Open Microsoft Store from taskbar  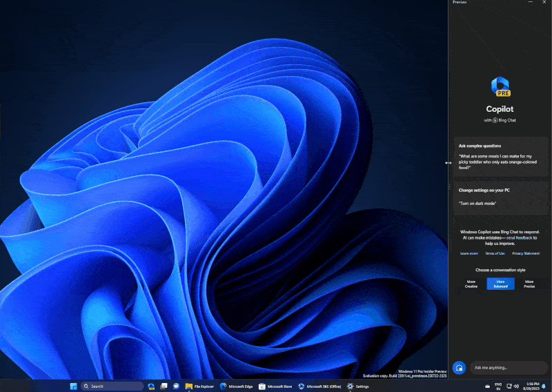point(275,386)
